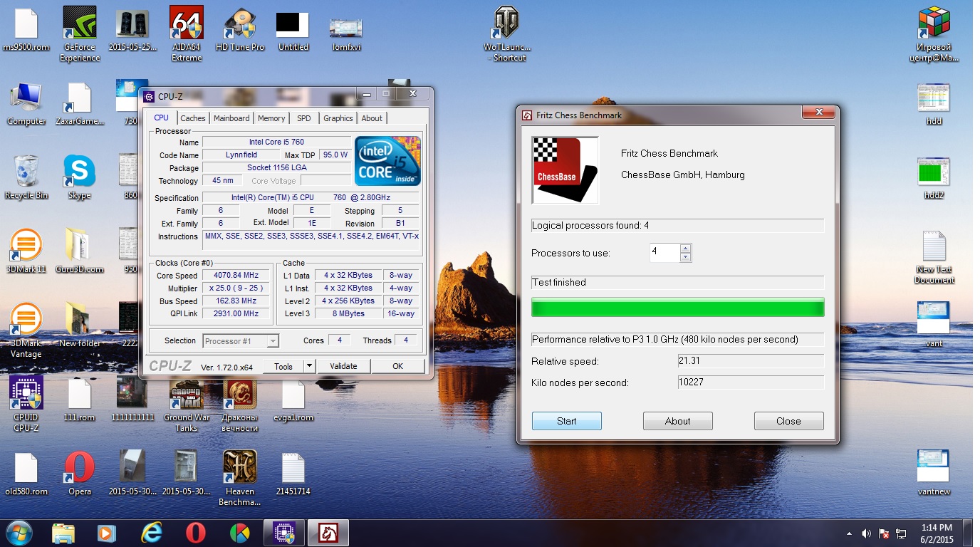The height and width of the screenshot is (547, 980).
Task: Select the ms9500.rom file icon
Action: click(x=26, y=29)
